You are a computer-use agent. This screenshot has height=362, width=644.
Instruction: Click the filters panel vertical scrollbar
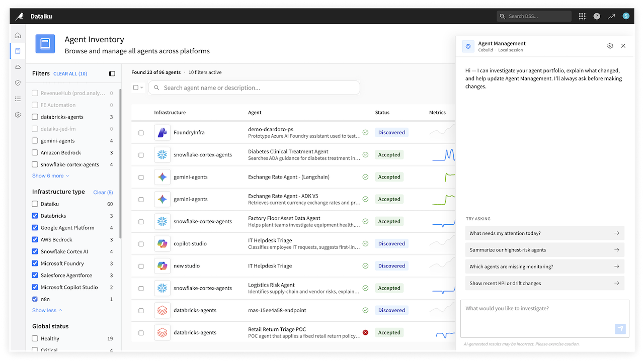[x=120, y=163]
